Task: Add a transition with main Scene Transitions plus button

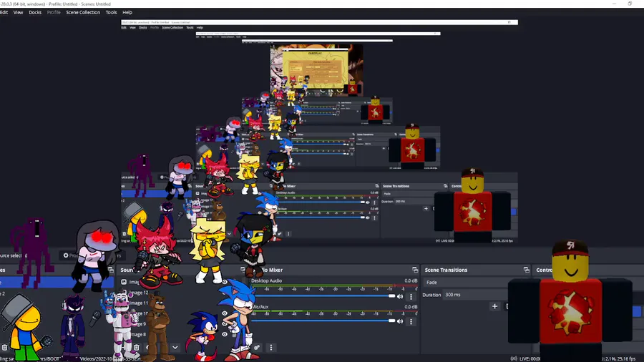Action: click(x=494, y=306)
